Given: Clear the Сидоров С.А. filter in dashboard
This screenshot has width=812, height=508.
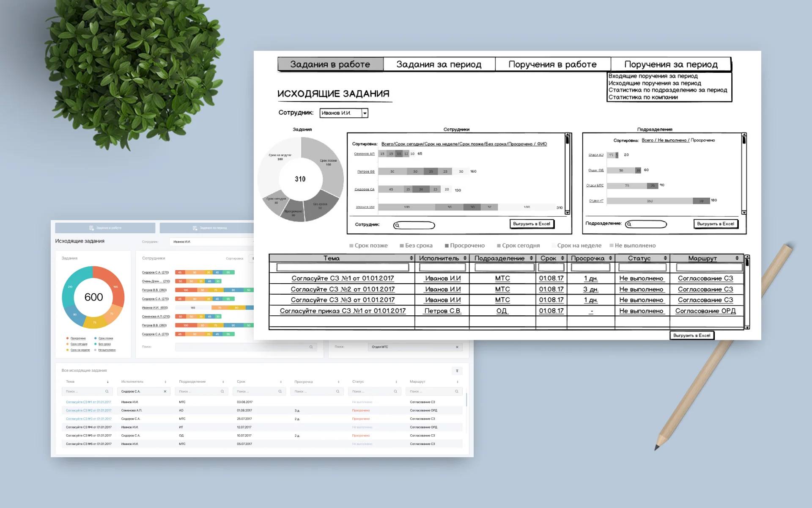Looking at the screenshot, I should (x=165, y=392).
